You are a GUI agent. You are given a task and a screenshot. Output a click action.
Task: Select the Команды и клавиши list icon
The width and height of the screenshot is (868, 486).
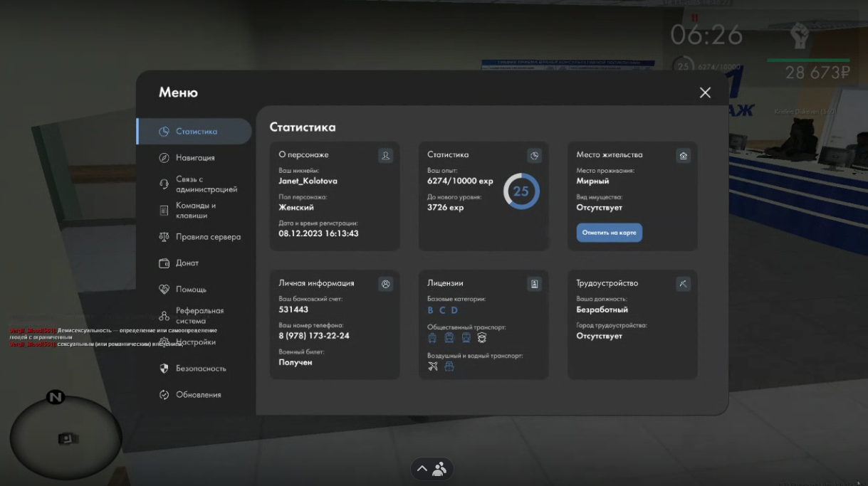point(164,211)
